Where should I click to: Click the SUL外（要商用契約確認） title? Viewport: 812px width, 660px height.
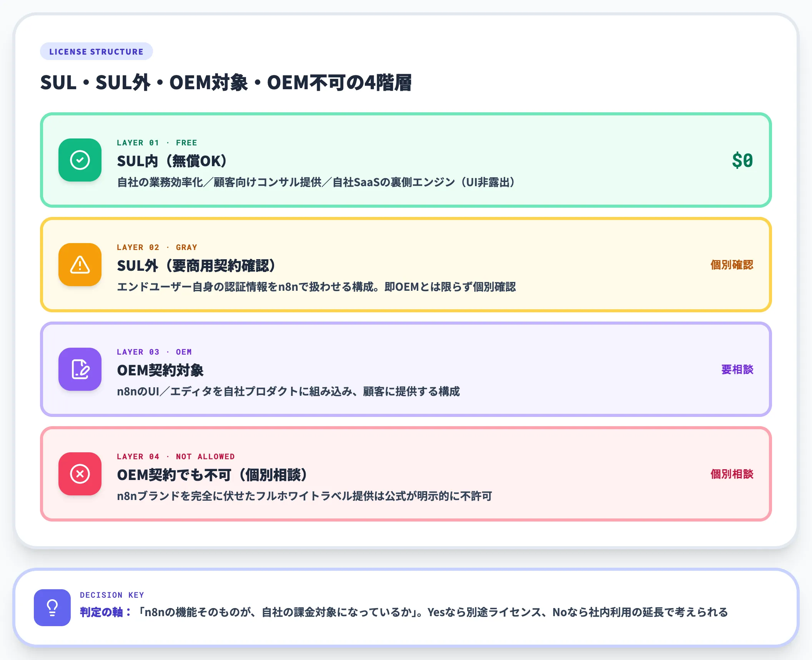[196, 265]
